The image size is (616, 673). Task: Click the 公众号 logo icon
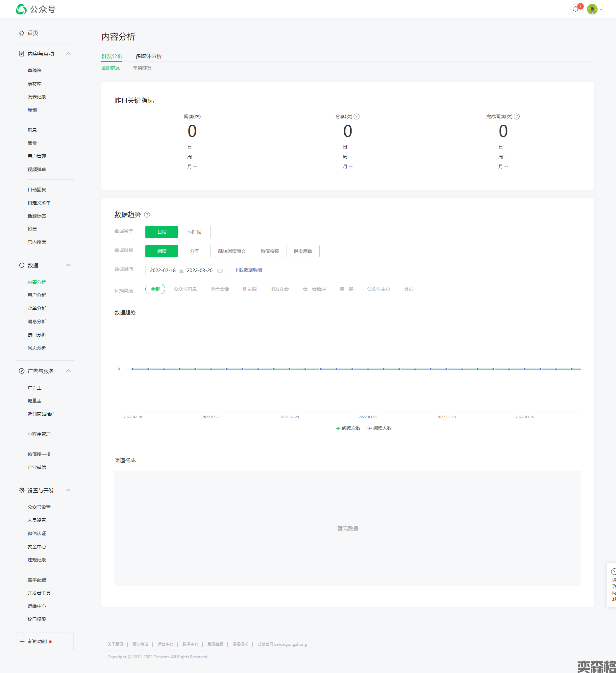[x=21, y=9]
